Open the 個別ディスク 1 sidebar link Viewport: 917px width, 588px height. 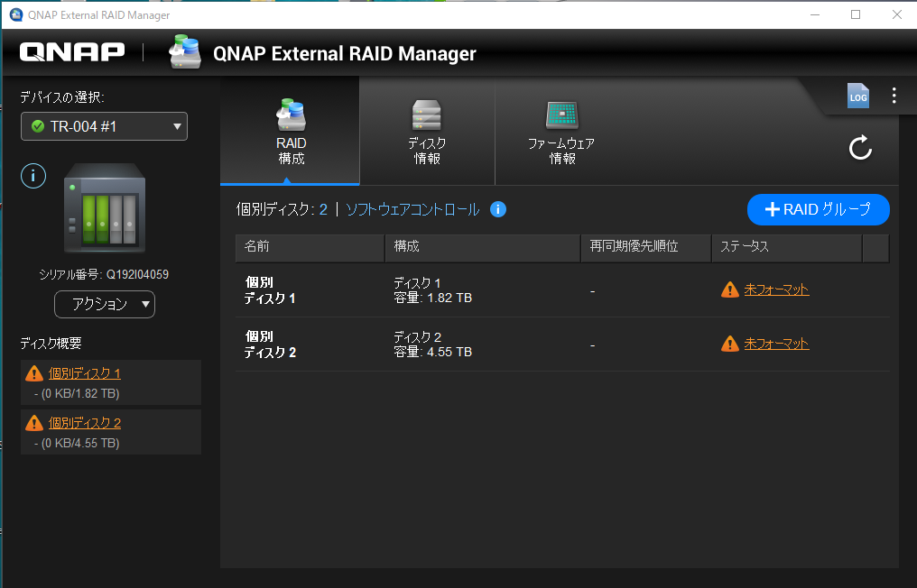tap(84, 373)
